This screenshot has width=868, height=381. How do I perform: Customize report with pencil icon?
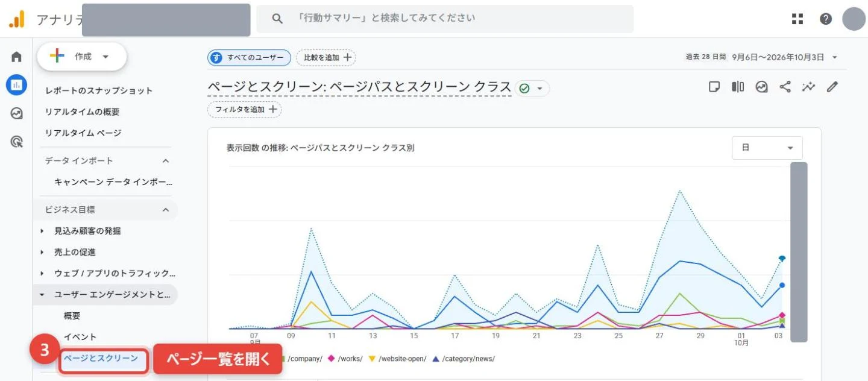(x=832, y=87)
